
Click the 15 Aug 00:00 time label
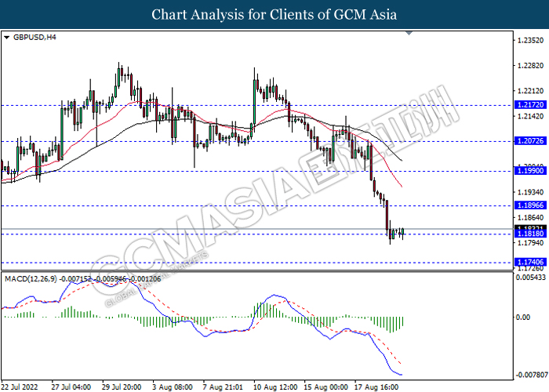326,387
